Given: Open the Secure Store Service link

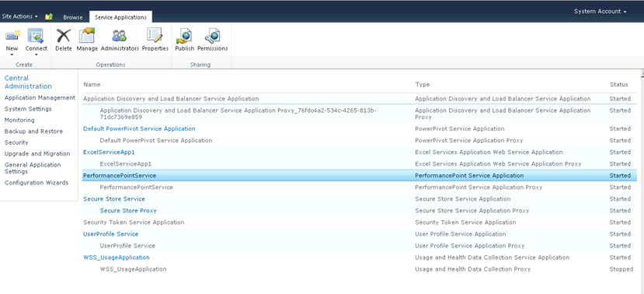Looking at the screenshot, I should tap(114, 199).
